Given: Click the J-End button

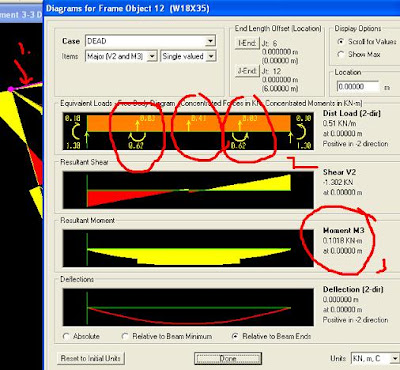Looking at the screenshot, I should 247,71.
